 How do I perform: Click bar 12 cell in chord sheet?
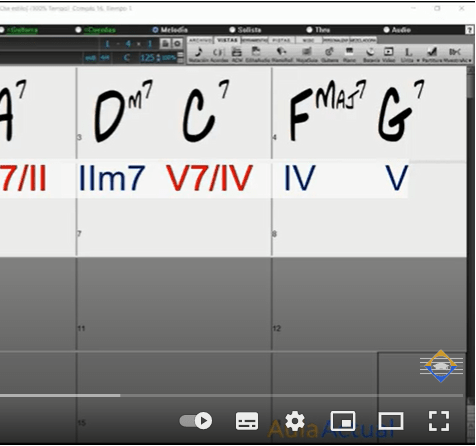pos(369,304)
